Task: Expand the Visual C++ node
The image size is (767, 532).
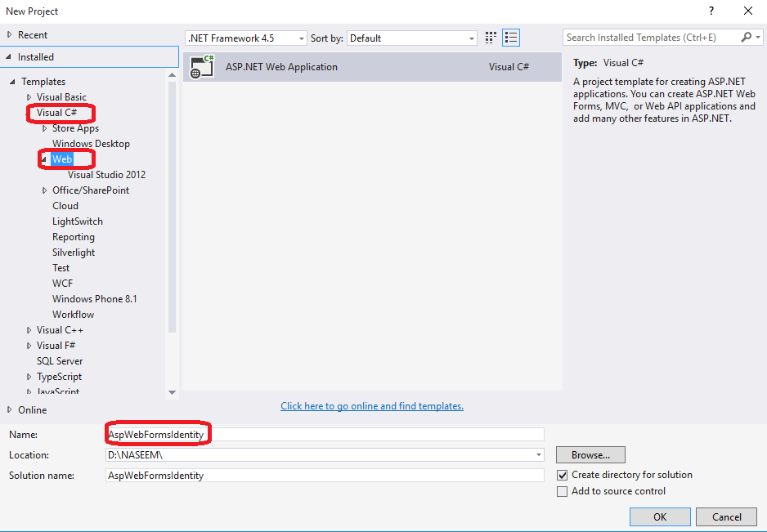Action: click(x=29, y=330)
